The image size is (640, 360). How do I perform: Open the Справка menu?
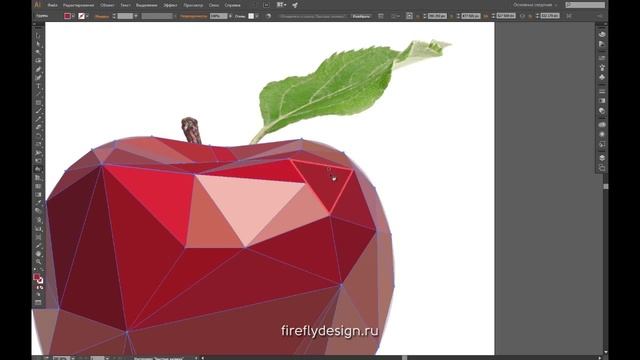[x=232, y=5]
